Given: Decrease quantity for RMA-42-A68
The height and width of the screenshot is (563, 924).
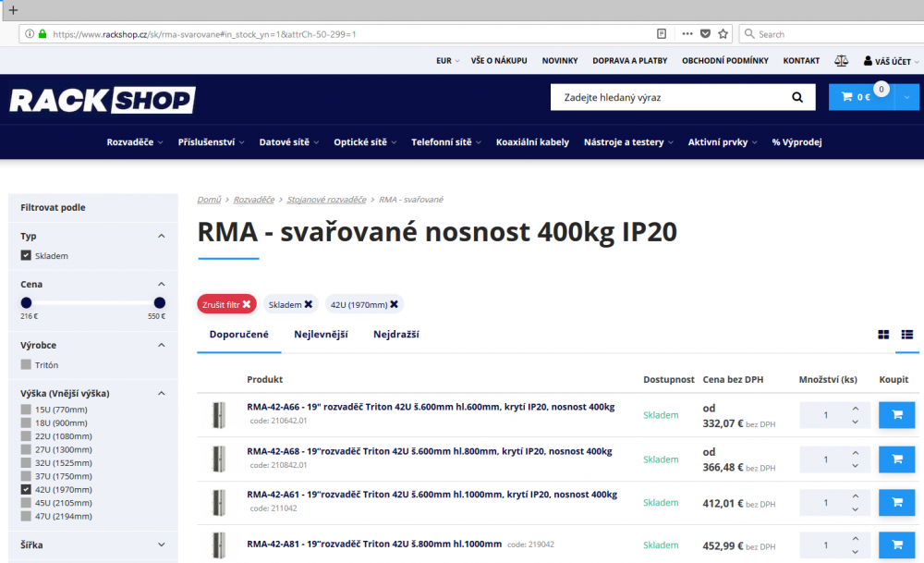Looking at the screenshot, I should [855, 466].
